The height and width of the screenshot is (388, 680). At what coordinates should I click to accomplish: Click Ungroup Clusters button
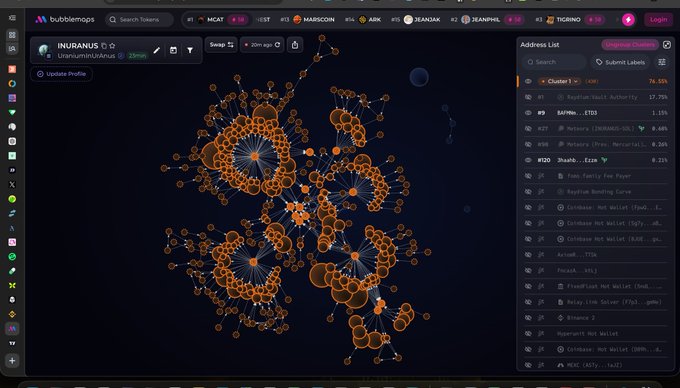630,45
